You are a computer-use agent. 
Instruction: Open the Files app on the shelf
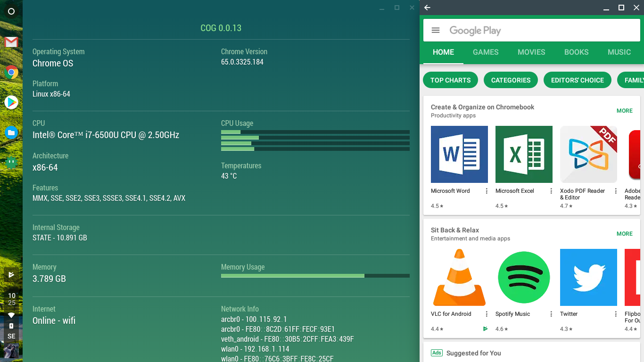coord(11,133)
